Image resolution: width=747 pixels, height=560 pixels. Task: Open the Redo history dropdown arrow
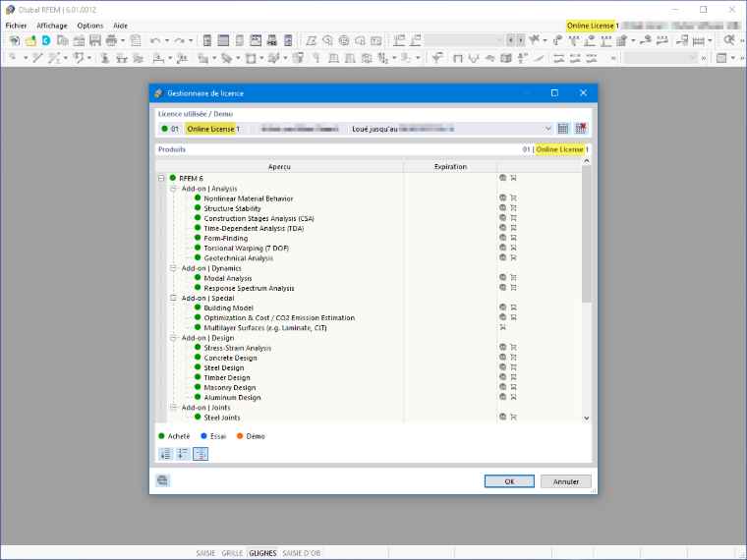pyautogui.click(x=191, y=40)
